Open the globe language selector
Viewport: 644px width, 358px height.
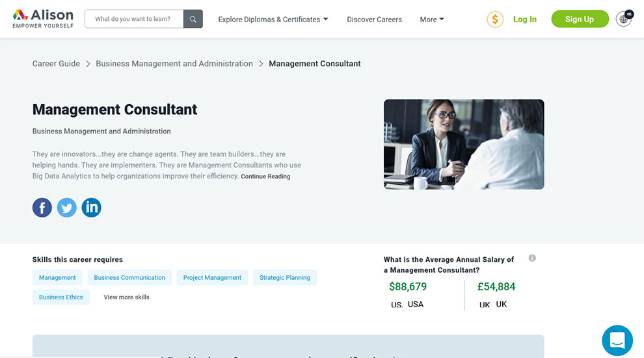pyautogui.click(x=624, y=18)
